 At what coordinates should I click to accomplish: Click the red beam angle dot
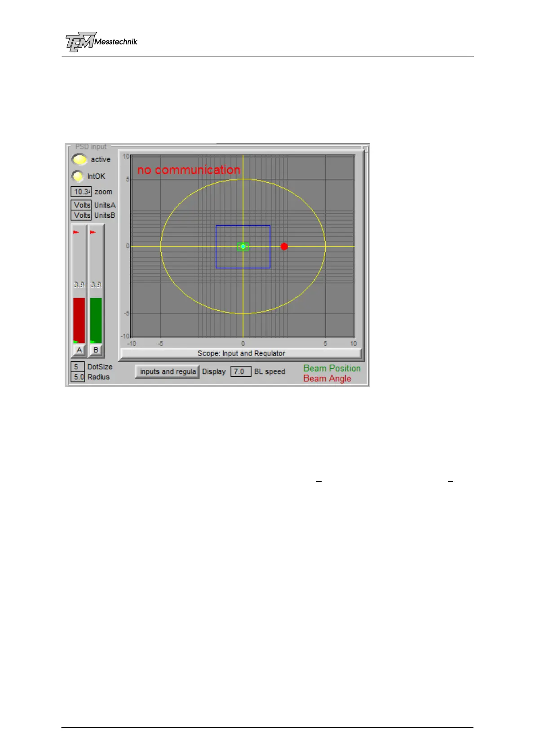tap(284, 246)
